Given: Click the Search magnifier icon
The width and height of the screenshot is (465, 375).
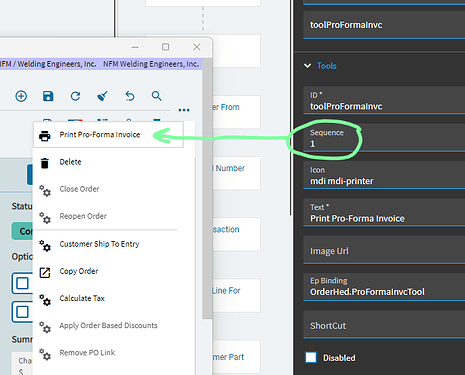Looking at the screenshot, I should [x=157, y=96].
